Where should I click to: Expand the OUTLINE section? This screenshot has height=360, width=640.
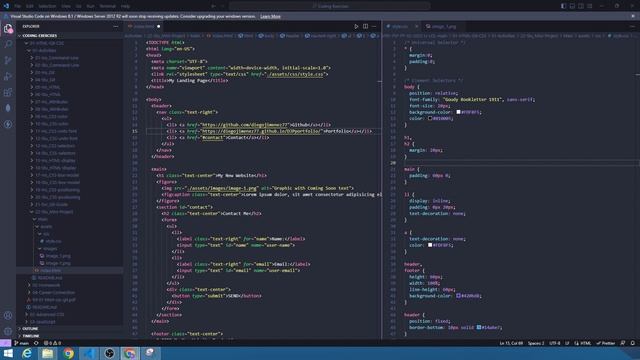coord(69,329)
